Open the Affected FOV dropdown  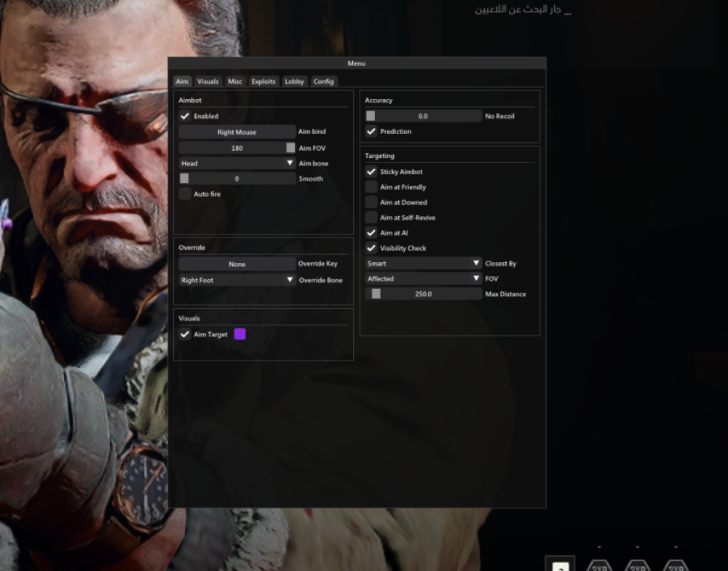click(424, 279)
